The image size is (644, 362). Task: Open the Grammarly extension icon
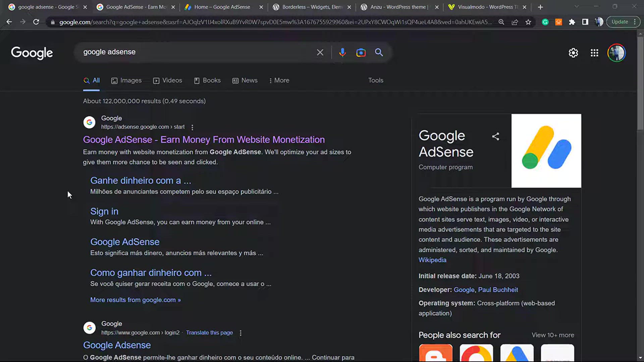(x=545, y=22)
